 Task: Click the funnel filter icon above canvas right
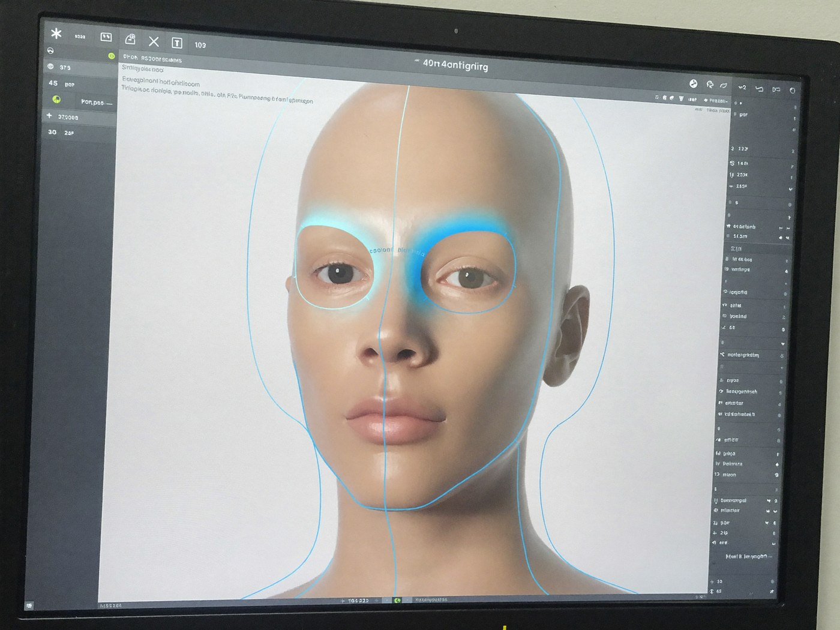681,98
